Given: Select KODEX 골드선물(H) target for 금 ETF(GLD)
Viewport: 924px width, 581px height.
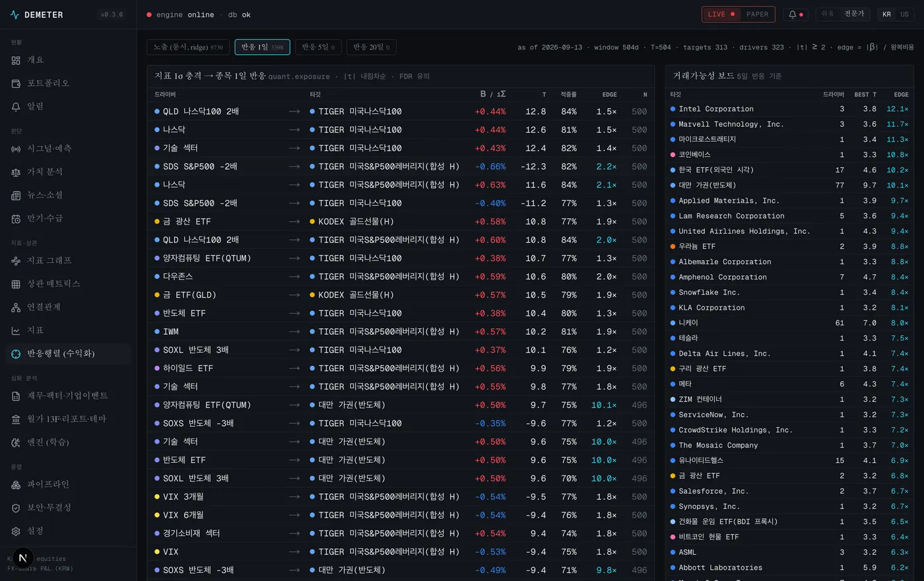Looking at the screenshot, I should [x=356, y=295].
